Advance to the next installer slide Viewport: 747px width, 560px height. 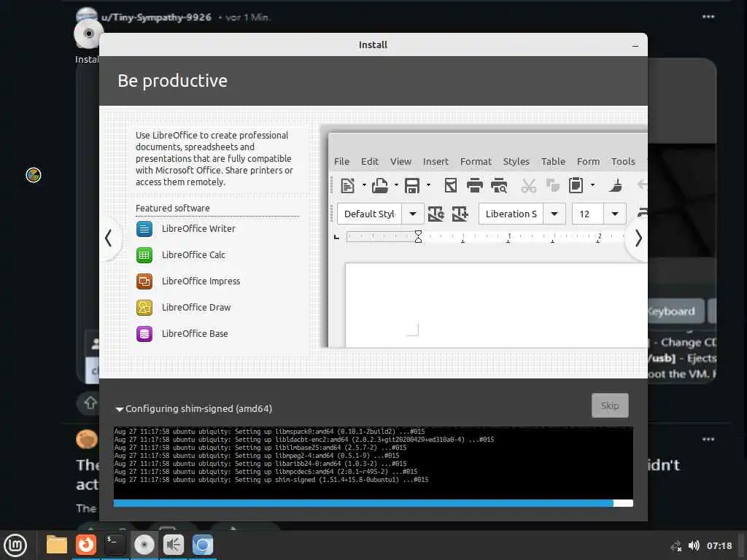tap(638, 238)
